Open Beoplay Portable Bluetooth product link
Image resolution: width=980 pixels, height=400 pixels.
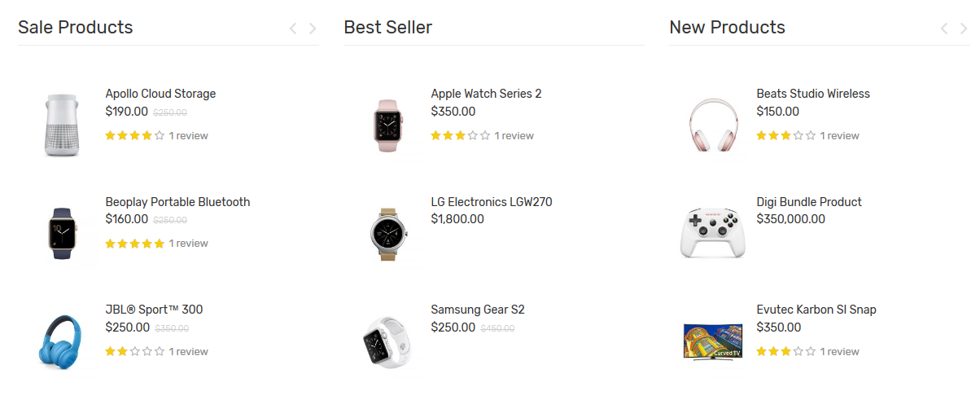(x=177, y=202)
